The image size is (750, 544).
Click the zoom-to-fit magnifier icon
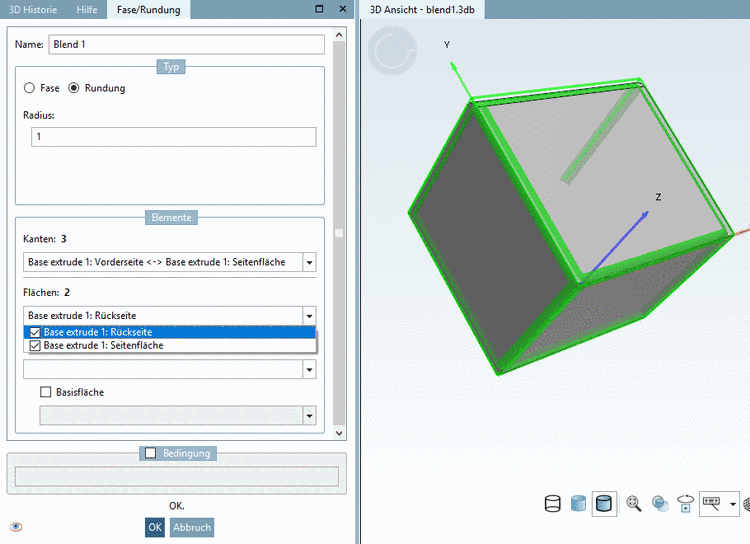click(634, 503)
